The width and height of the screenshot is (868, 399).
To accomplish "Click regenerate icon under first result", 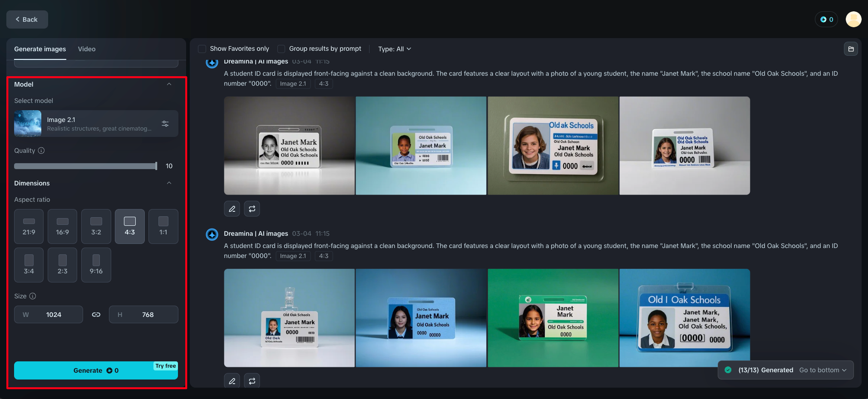I will pyautogui.click(x=252, y=209).
